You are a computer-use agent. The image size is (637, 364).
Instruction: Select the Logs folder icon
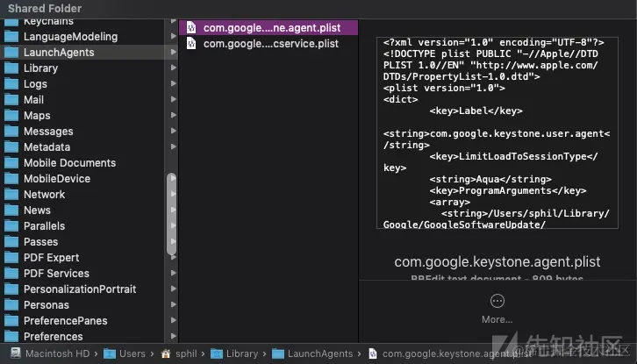tap(11, 84)
